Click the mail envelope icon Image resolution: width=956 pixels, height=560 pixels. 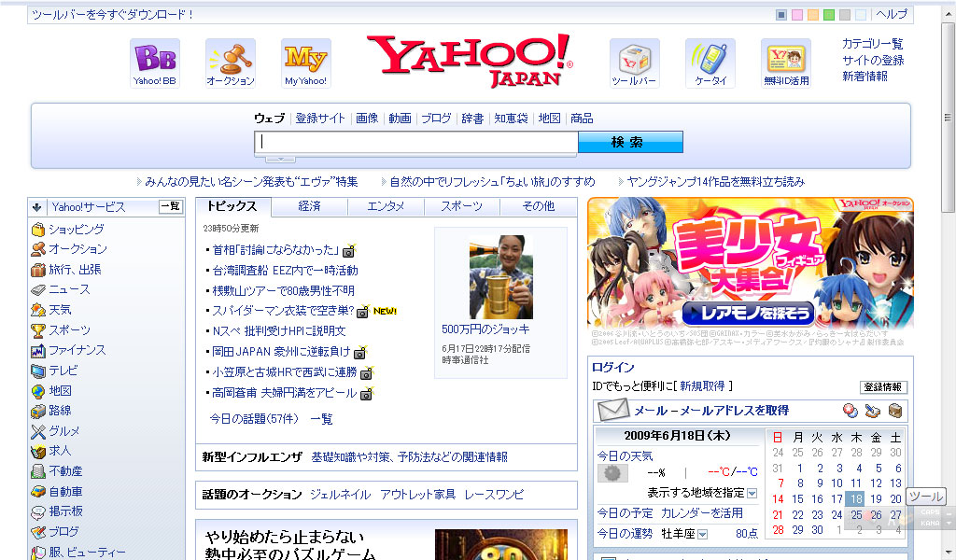(x=612, y=410)
